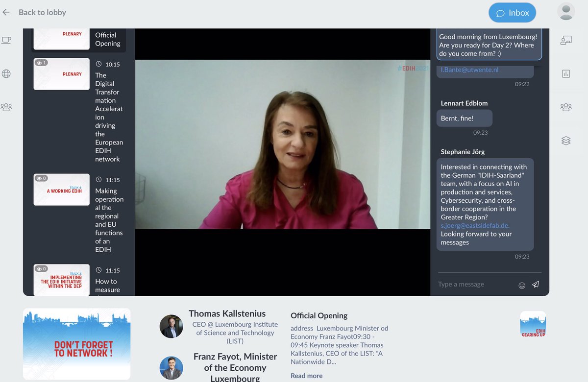Image resolution: width=588 pixels, height=382 pixels.
Task: Open The Digital Transformation Acceleration session title
Action: click(109, 117)
